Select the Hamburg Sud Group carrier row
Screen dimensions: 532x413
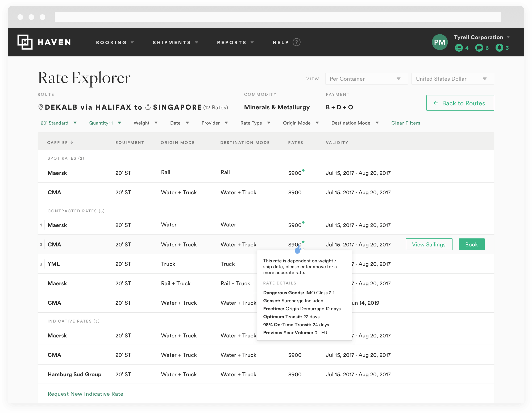click(x=266, y=374)
